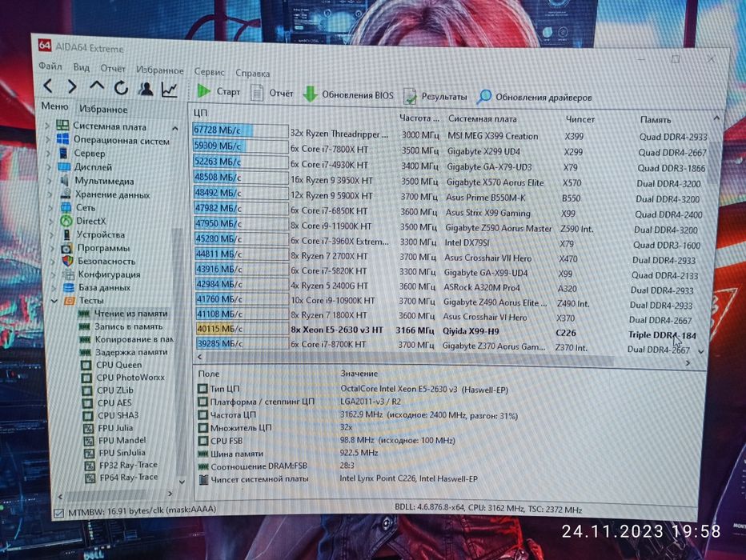Select the CPU SHA3 benchmark

pyautogui.click(x=111, y=415)
